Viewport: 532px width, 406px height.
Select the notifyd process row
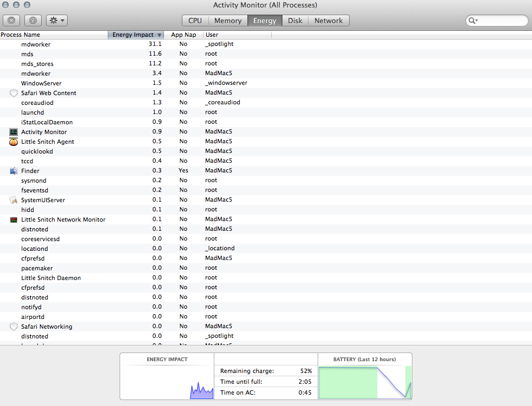click(266, 307)
